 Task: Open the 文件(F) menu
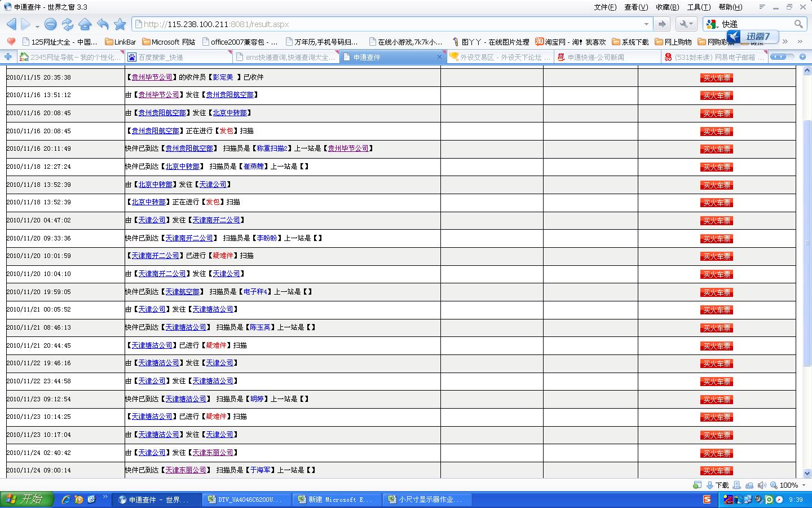point(605,7)
